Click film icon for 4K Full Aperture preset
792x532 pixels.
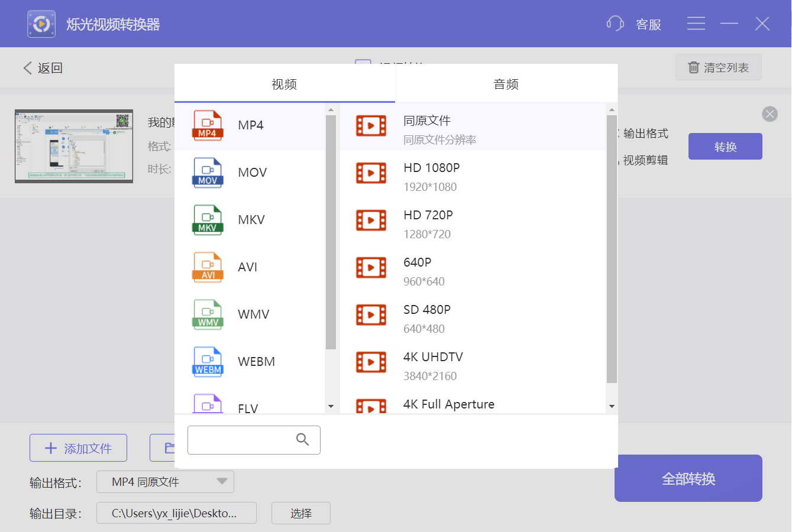click(x=371, y=406)
